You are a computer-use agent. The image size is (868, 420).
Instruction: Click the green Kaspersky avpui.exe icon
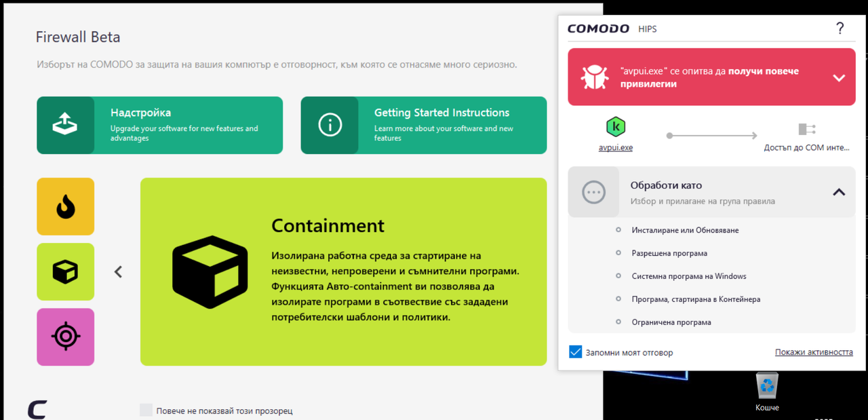615,128
